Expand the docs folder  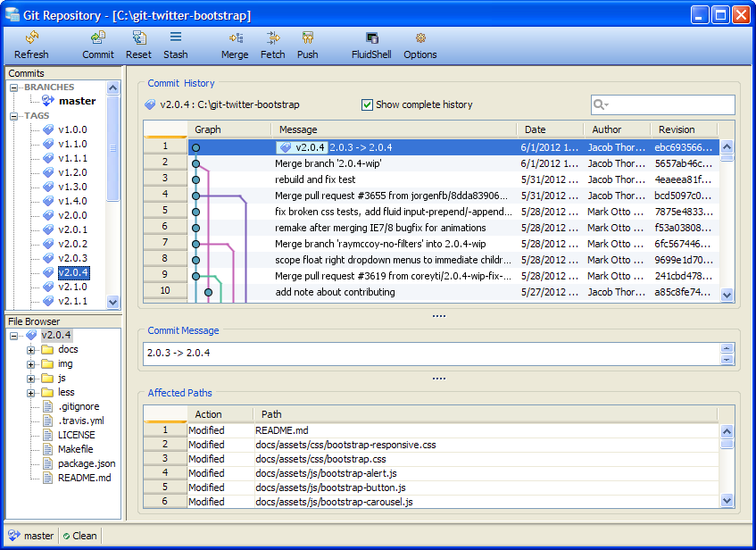[x=31, y=350]
